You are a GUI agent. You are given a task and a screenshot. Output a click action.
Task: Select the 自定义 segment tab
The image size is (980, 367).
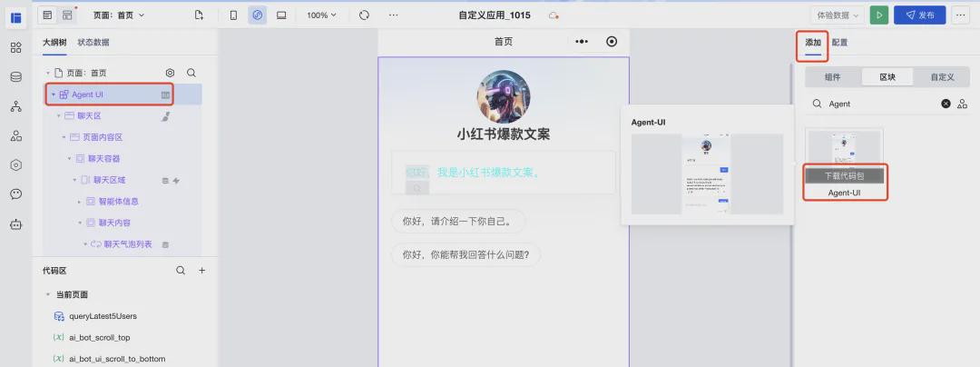(942, 77)
